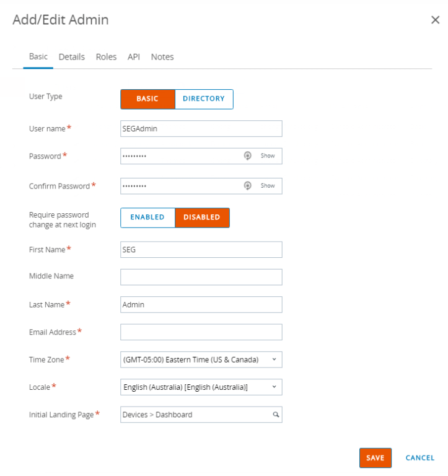Click the Confirm Password field key icon

click(247, 185)
